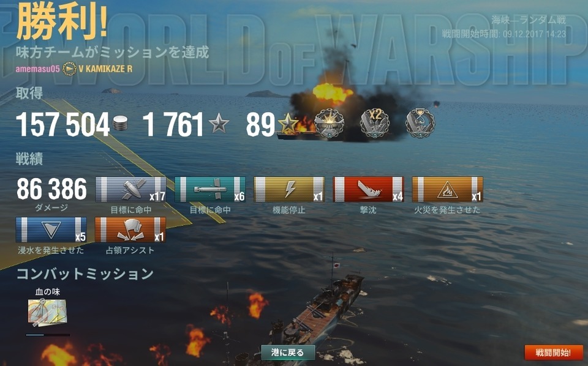The width and height of the screenshot is (588, 366).
Task: Select the main battery hits ribbon x17
Action: (131, 190)
